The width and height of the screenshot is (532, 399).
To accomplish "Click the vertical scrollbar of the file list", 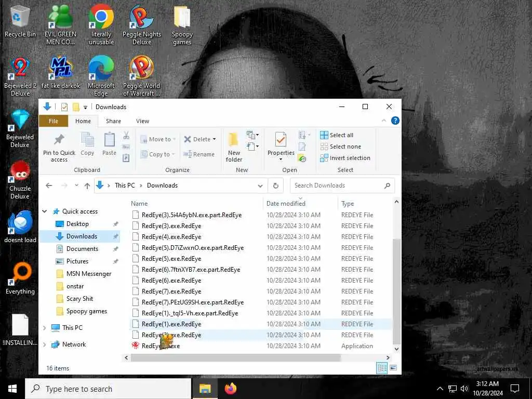I will [x=396, y=291].
